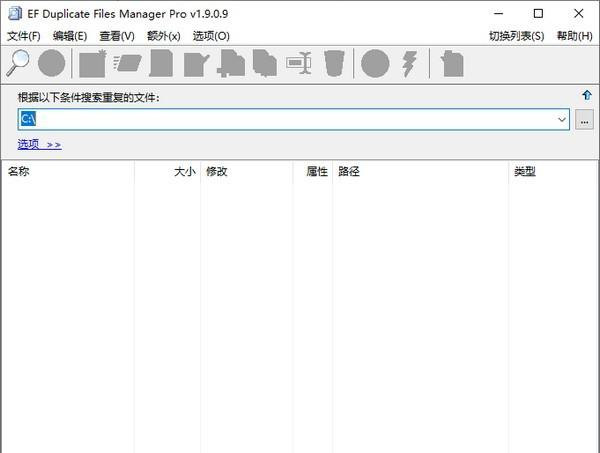
Task: Click the 选项 >> link
Action: (x=39, y=144)
